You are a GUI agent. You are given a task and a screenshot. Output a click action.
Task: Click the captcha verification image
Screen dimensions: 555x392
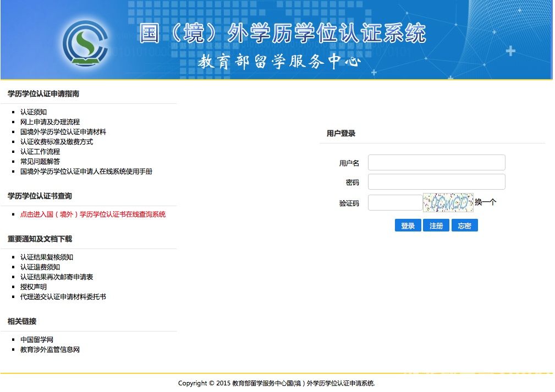pyautogui.click(x=448, y=203)
